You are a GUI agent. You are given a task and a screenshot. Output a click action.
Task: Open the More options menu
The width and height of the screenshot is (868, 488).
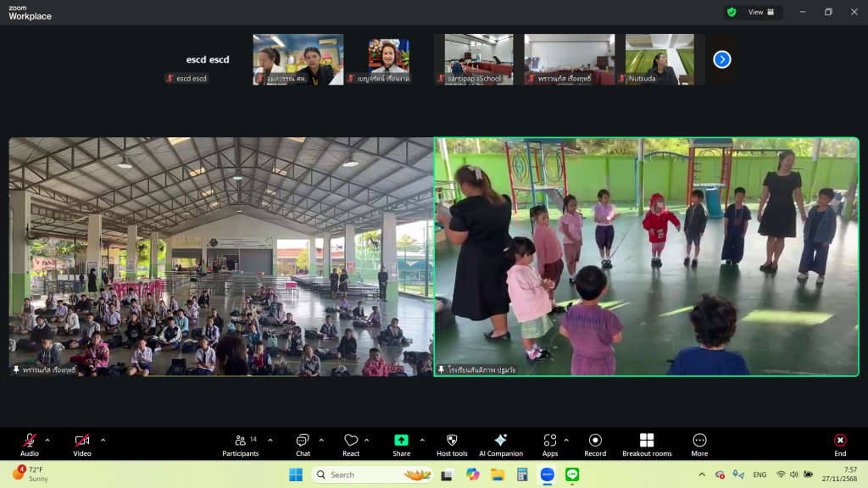pyautogui.click(x=699, y=444)
